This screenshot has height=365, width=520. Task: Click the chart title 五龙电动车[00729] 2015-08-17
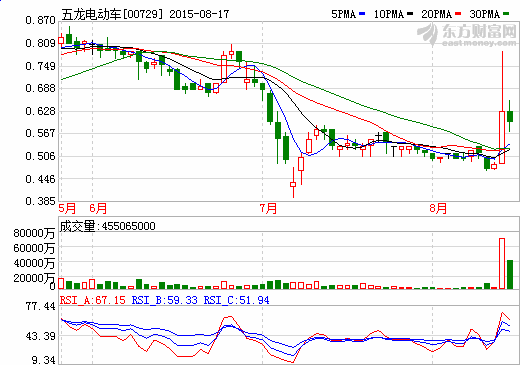[x=145, y=14]
